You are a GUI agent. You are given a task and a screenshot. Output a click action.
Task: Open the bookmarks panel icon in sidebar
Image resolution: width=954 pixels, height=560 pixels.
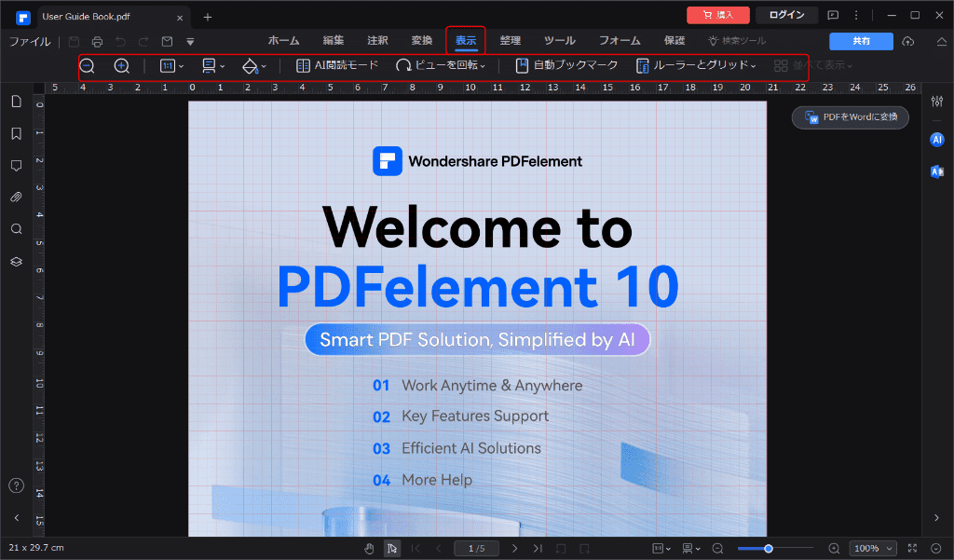17,133
